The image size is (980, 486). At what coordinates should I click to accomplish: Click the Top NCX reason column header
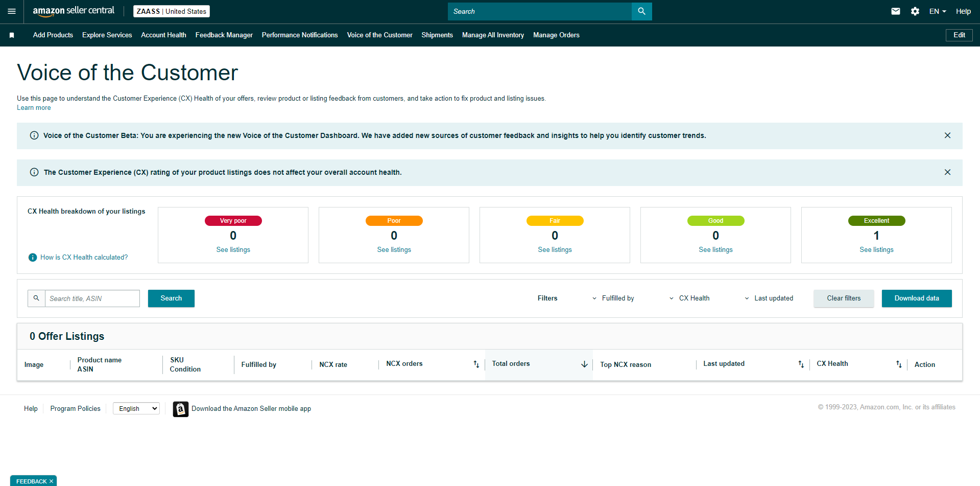click(626, 365)
